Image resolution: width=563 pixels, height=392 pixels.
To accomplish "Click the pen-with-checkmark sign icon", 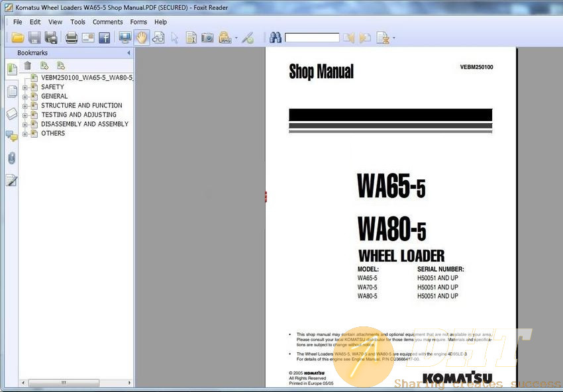I will 248,37.
